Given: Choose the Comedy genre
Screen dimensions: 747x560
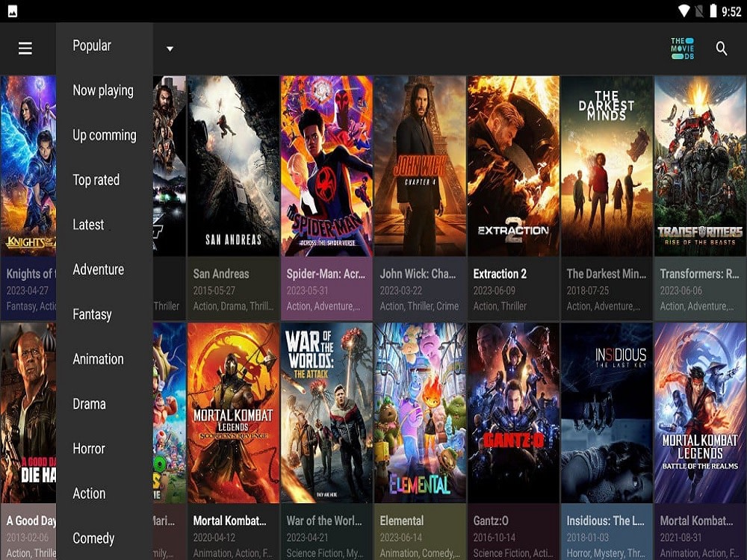Looking at the screenshot, I should click(x=93, y=538).
